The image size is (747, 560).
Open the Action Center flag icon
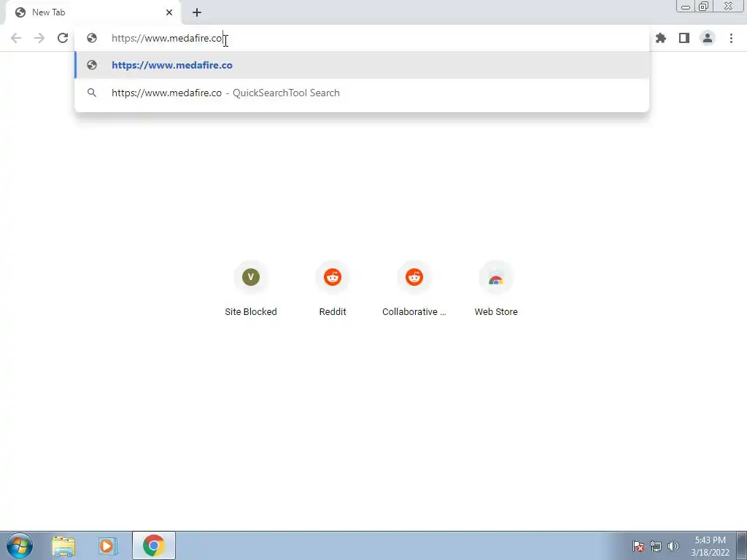638,546
